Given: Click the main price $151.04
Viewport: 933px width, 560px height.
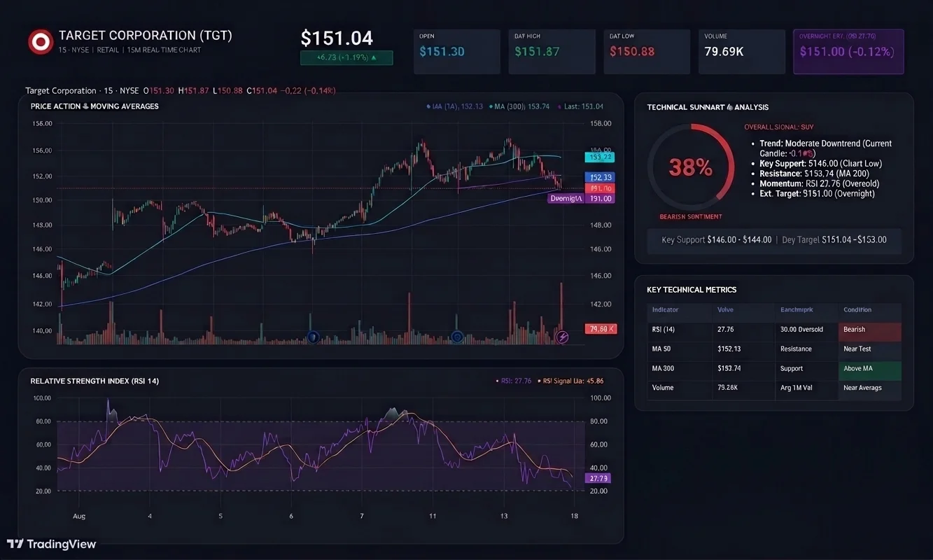Looking at the screenshot, I should (337, 38).
